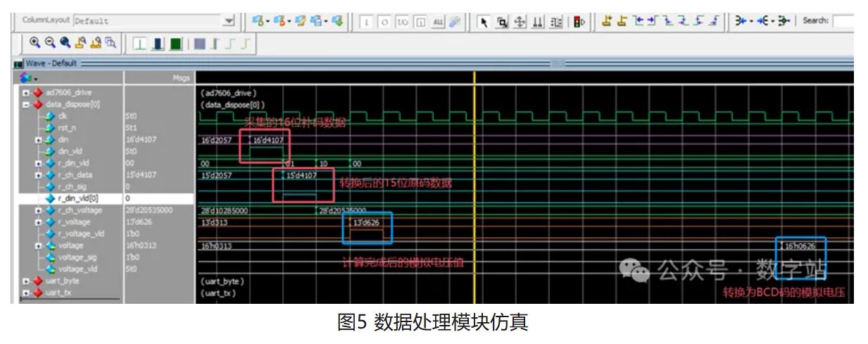The width and height of the screenshot is (868, 344).
Task: Toggle the grey-blue square wave format button
Action: [x=200, y=44]
